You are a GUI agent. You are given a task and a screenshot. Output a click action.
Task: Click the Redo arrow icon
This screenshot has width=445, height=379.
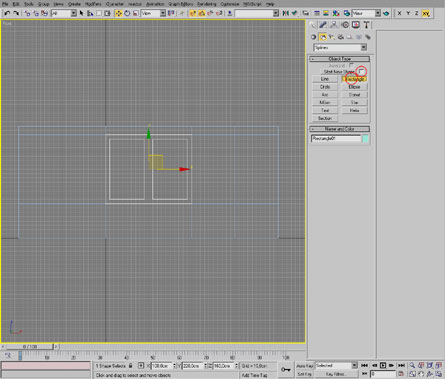click(16, 13)
